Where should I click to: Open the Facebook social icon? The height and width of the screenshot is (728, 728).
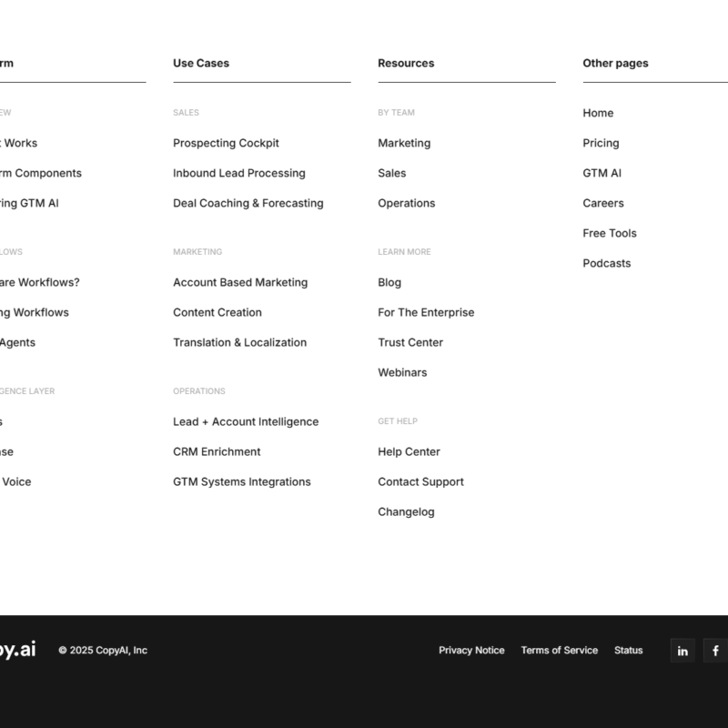[x=715, y=651]
